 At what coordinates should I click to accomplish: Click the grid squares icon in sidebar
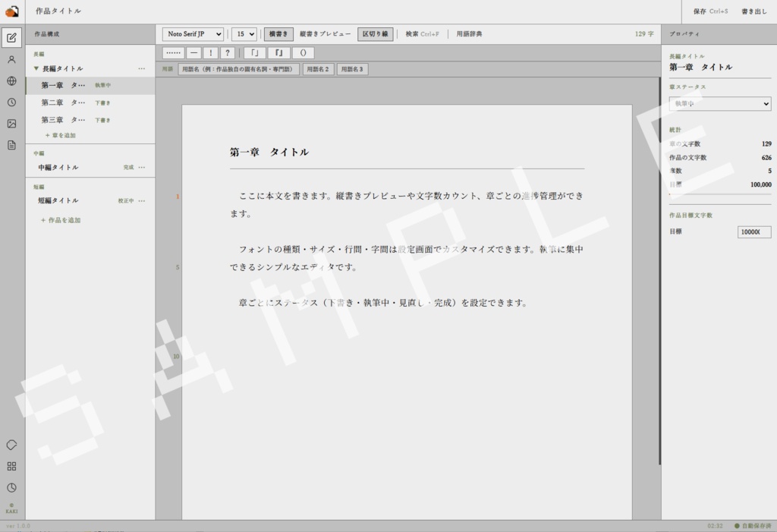11,466
